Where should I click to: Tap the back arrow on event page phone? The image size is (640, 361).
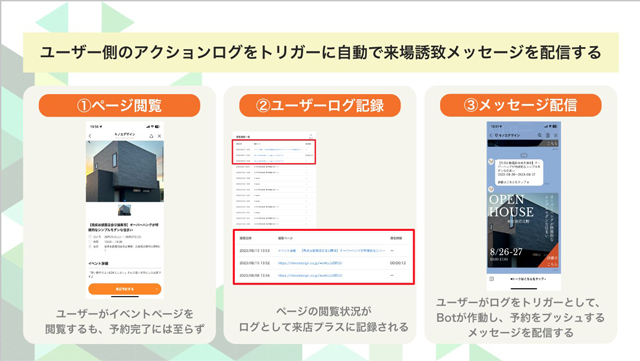click(x=90, y=136)
